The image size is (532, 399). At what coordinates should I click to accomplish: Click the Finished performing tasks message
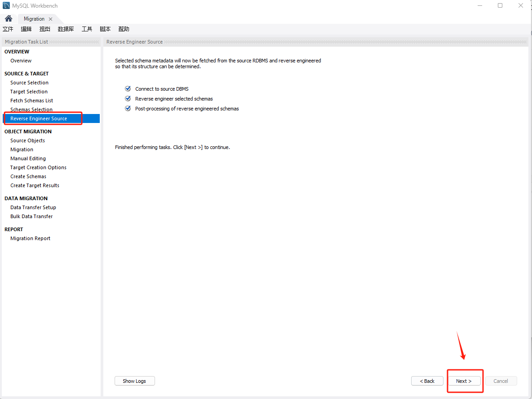point(173,148)
